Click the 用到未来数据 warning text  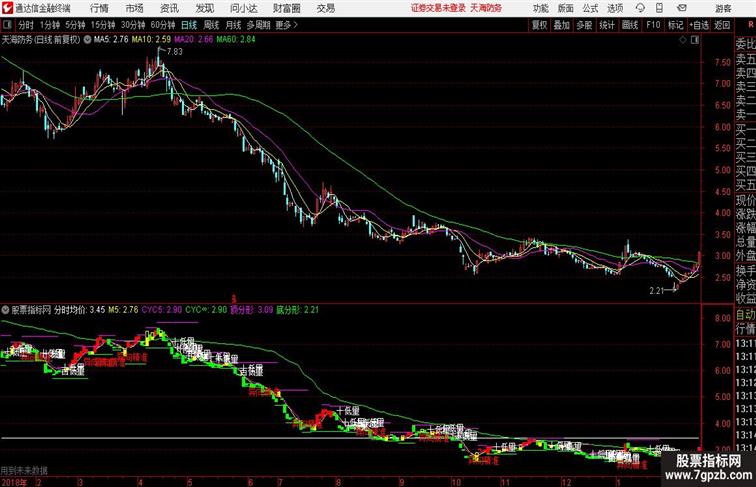pyautogui.click(x=24, y=470)
